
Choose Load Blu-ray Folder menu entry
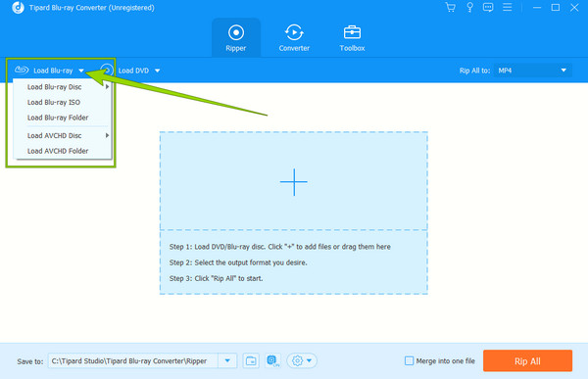(63, 118)
